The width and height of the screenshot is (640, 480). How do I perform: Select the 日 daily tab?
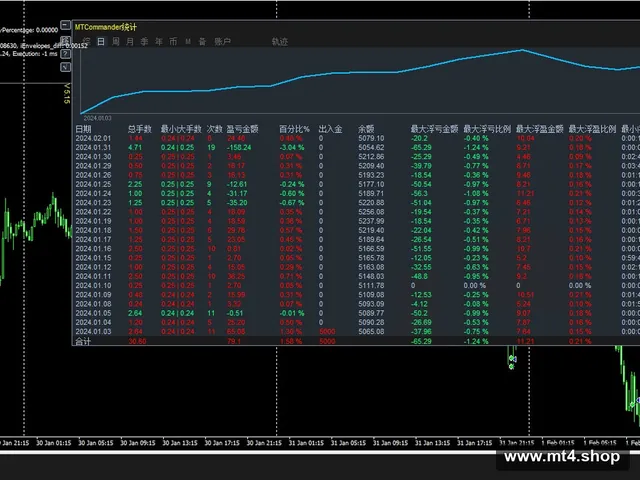(x=101, y=42)
